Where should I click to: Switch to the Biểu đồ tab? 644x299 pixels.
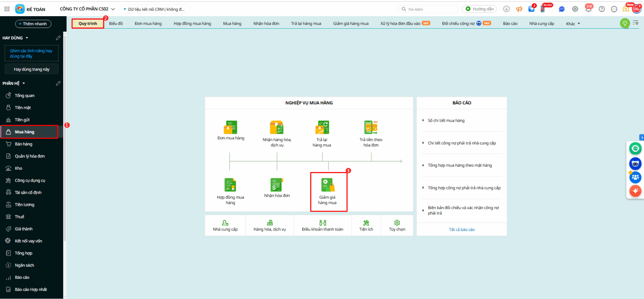point(116,24)
